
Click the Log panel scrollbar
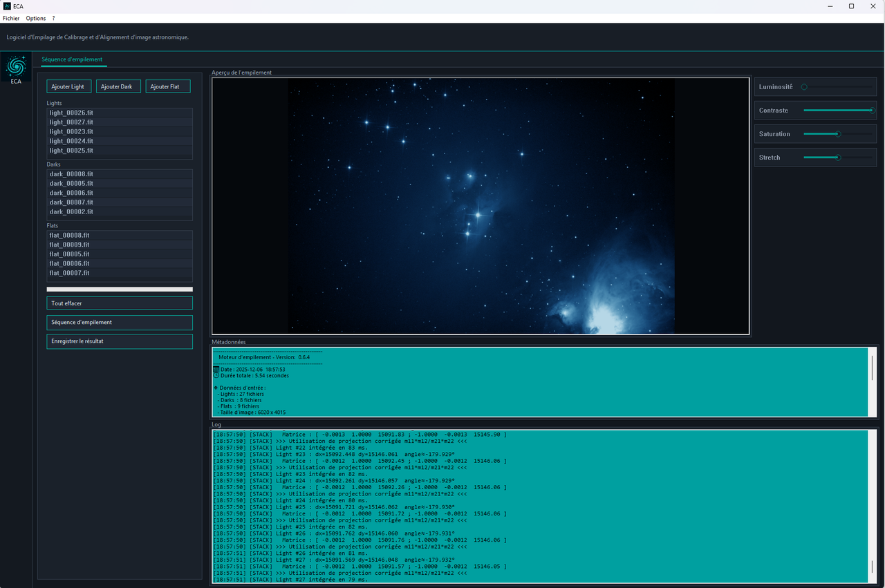872,506
